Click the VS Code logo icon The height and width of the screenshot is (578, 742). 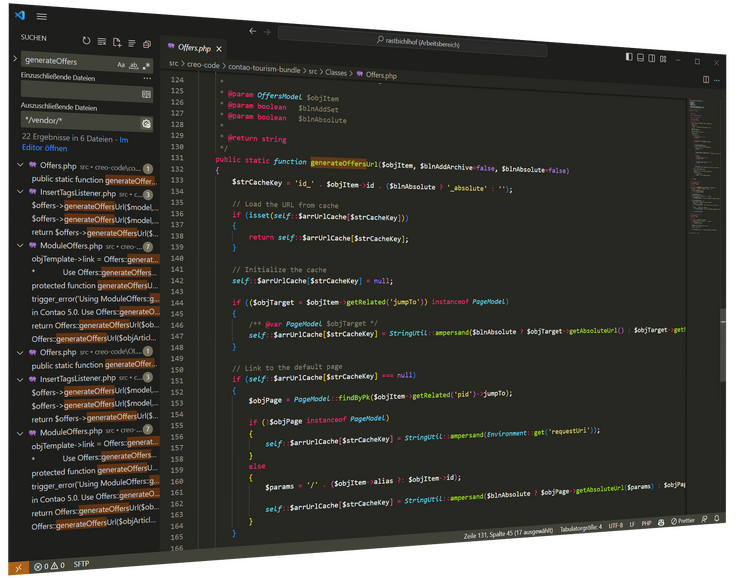tap(20, 15)
